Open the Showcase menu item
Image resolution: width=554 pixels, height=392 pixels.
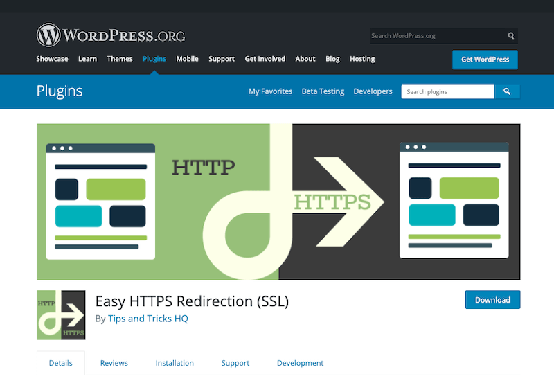52,59
